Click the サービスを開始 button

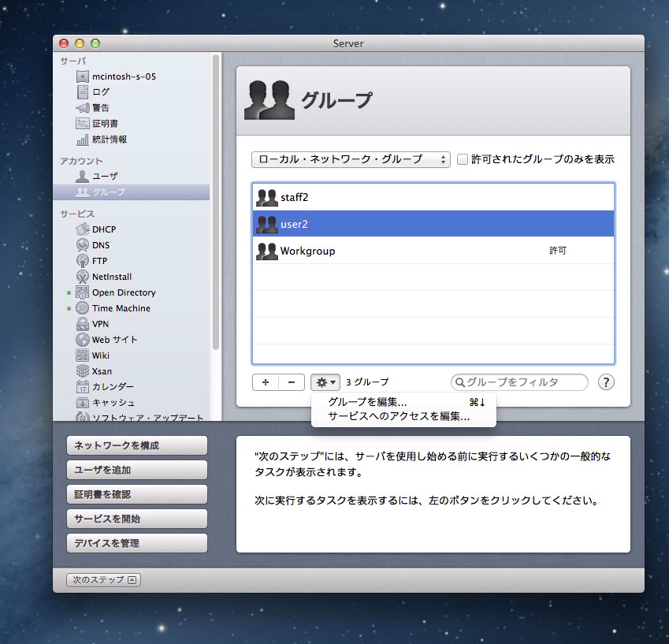coord(137,519)
